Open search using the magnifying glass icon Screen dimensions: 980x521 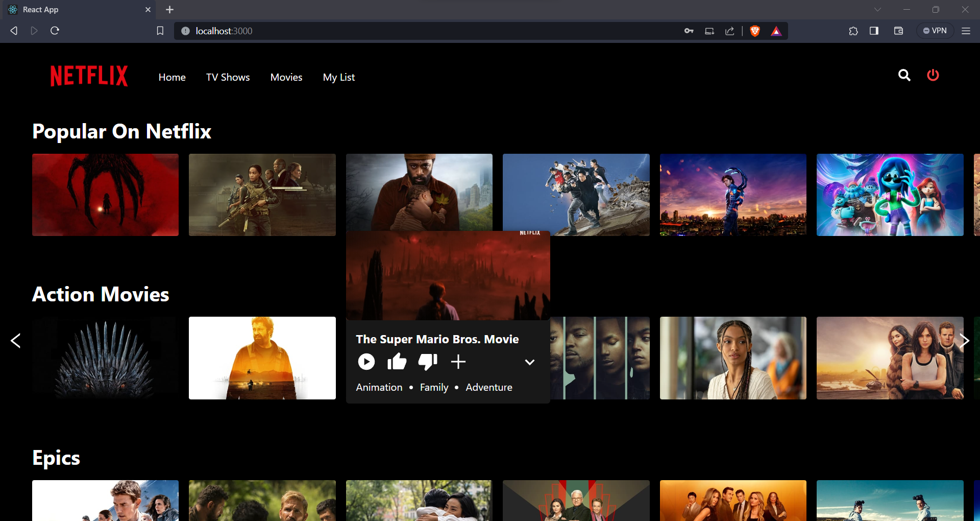904,75
